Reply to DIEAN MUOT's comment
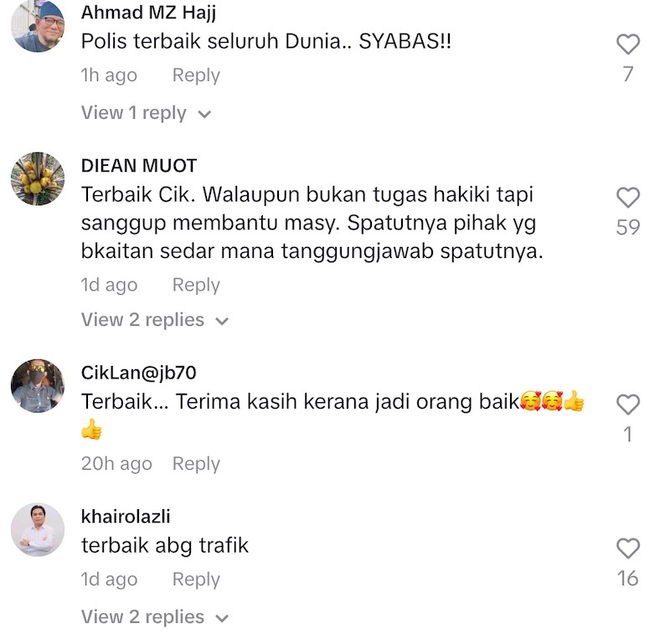Screen dimensions: 670x644 196,285
